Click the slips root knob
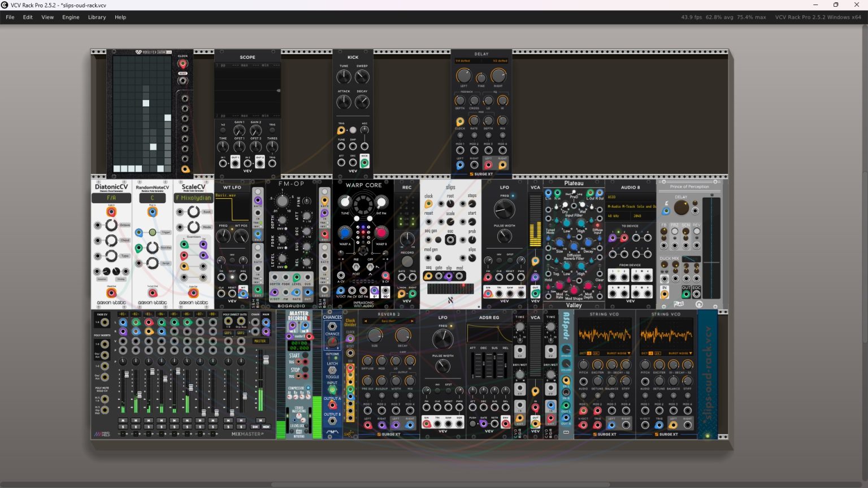 [450, 204]
